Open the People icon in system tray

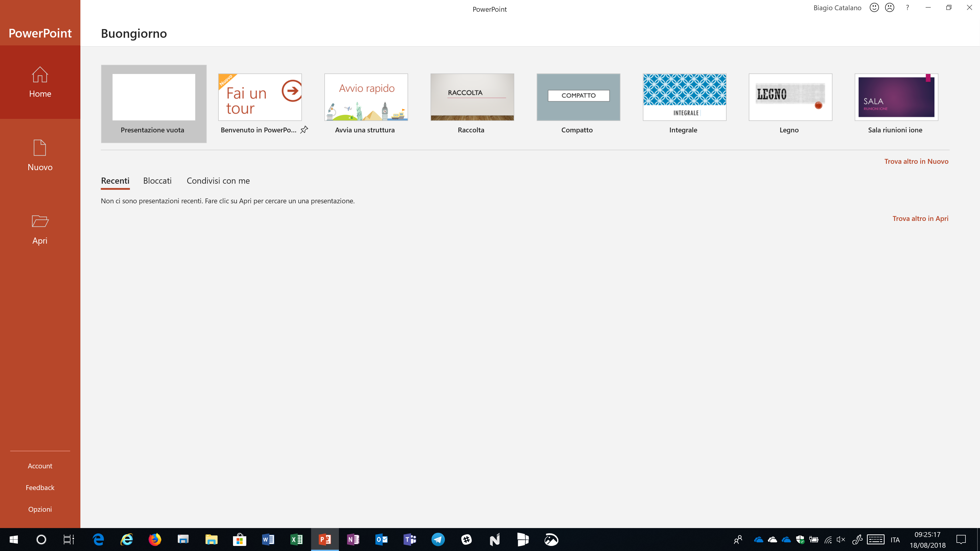[x=738, y=539]
